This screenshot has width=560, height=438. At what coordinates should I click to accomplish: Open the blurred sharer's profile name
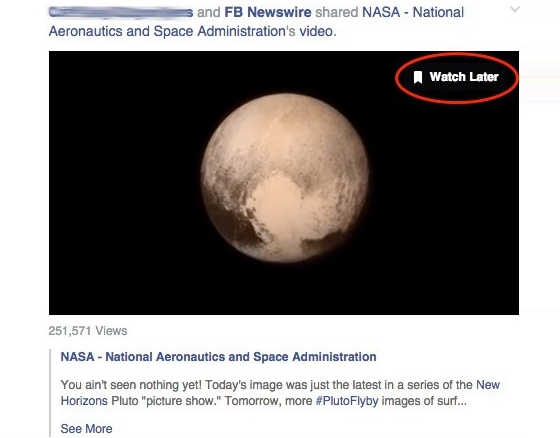tap(121, 13)
